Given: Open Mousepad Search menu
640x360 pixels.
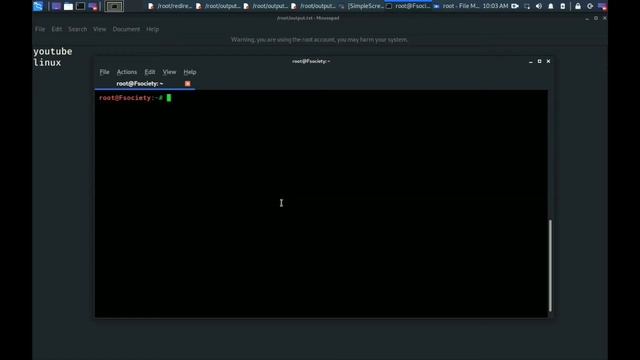Looking at the screenshot, I should [x=78, y=29].
